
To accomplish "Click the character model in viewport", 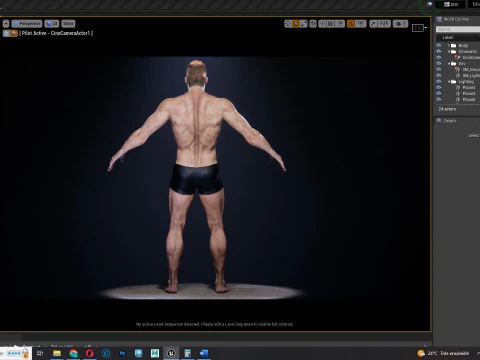I will (x=197, y=177).
